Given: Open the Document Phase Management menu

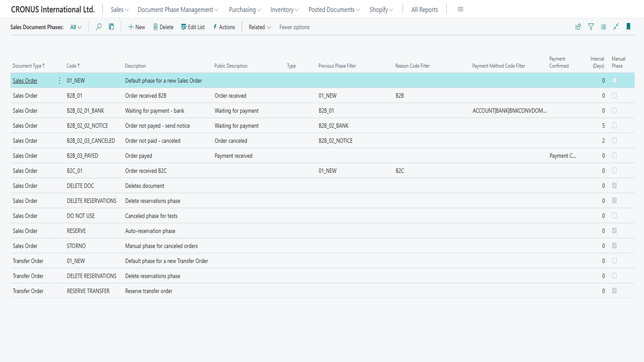Looking at the screenshot, I should [x=178, y=10].
